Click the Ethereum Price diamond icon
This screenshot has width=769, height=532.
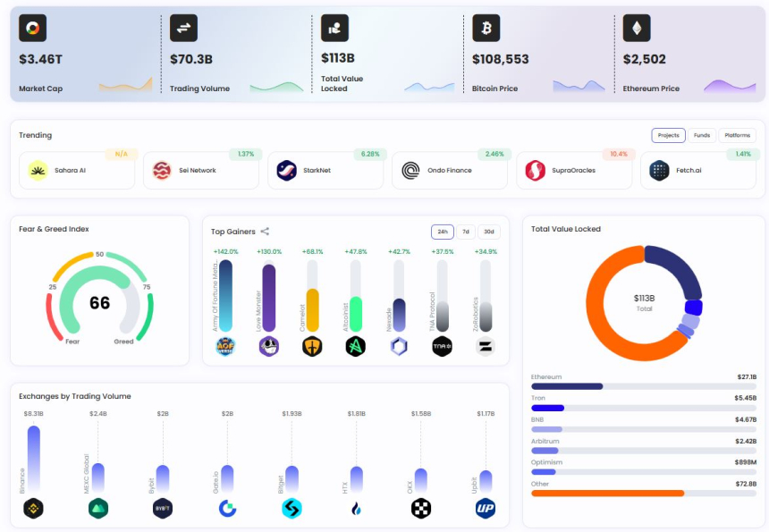[637, 29]
